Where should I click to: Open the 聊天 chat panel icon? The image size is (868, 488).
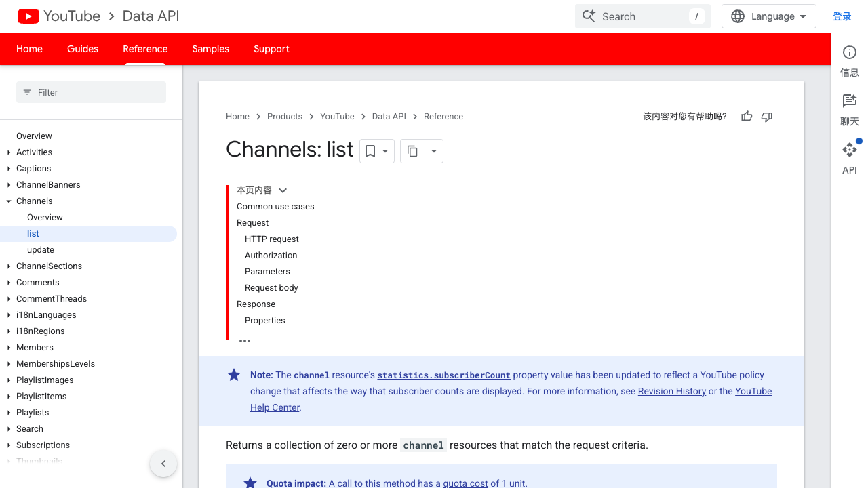[x=850, y=101]
